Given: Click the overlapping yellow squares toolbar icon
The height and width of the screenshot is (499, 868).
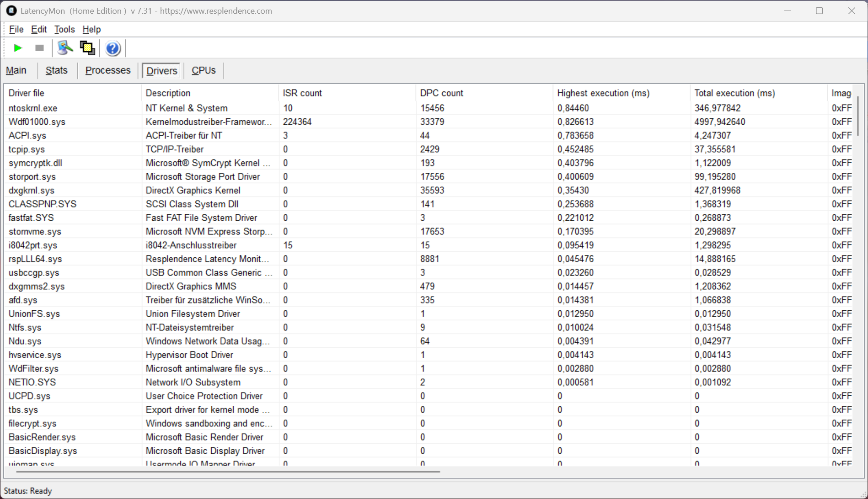Looking at the screenshot, I should pos(87,48).
